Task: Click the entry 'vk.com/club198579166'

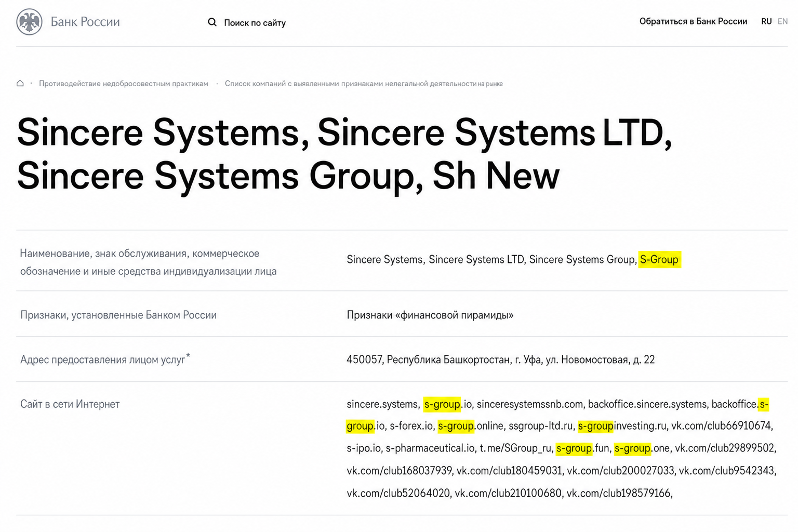Action: (x=618, y=493)
